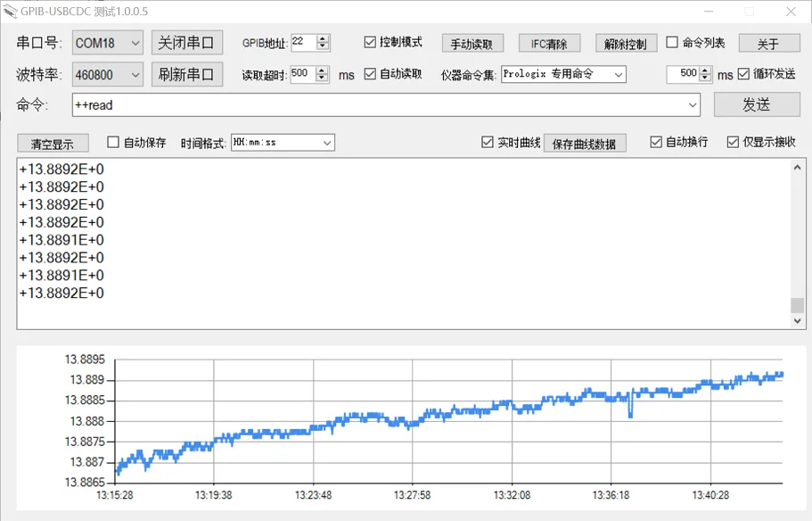Image resolution: width=812 pixels, height=521 pixels.
Task: Increase GPIB地址 with the up arrow
Action: 324,38
